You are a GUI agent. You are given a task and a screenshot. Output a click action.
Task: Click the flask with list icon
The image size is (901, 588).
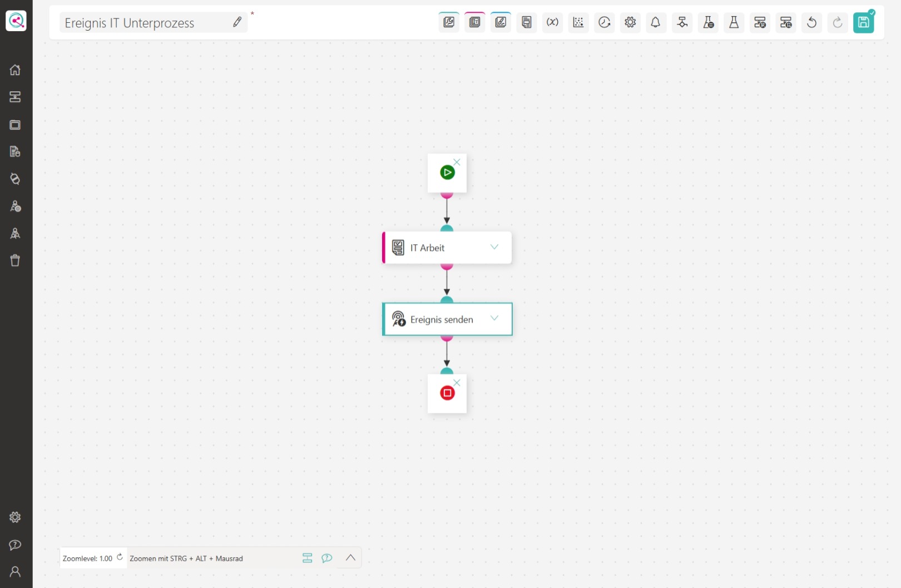708,22
